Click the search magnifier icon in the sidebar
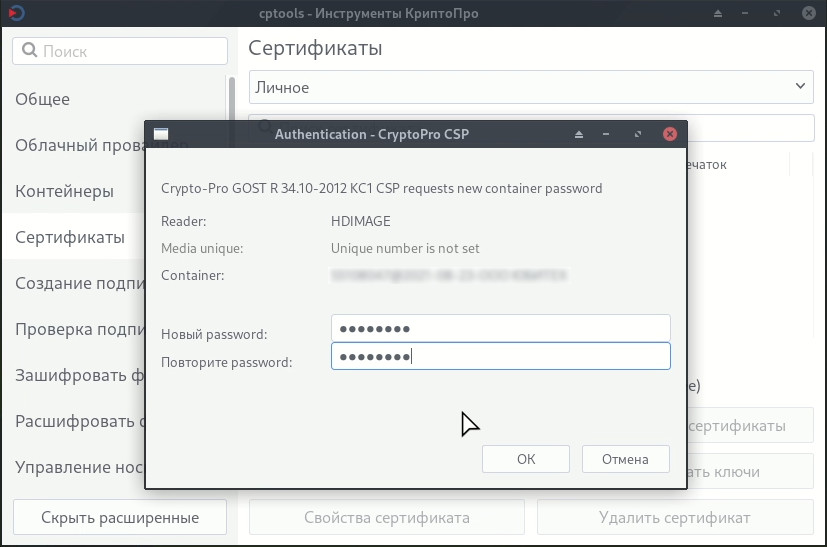Viewport: 827px width, 547px height. (x=30, y=50)
